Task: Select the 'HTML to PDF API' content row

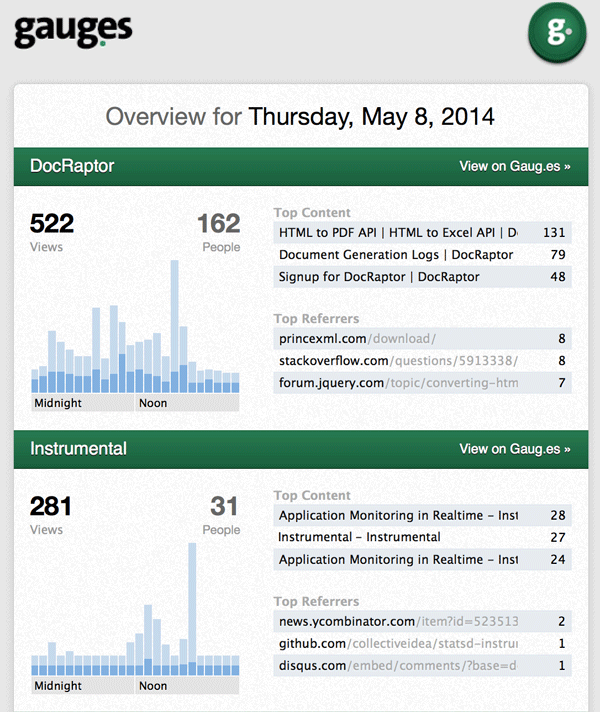Action: coord(422,232)
